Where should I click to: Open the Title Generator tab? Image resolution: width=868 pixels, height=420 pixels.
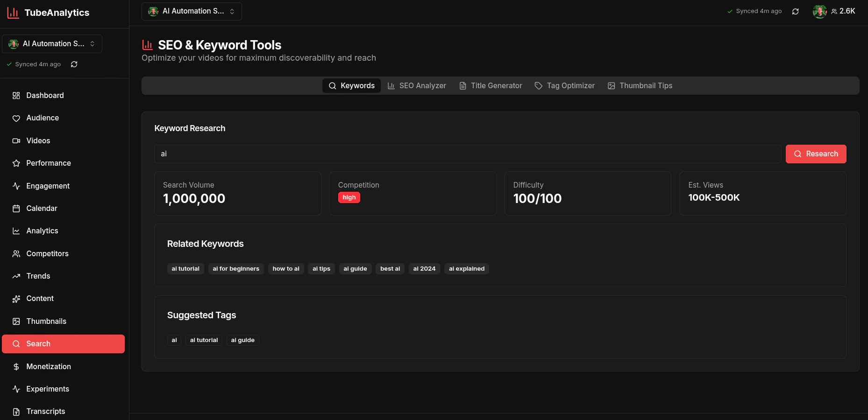point(491,85)
